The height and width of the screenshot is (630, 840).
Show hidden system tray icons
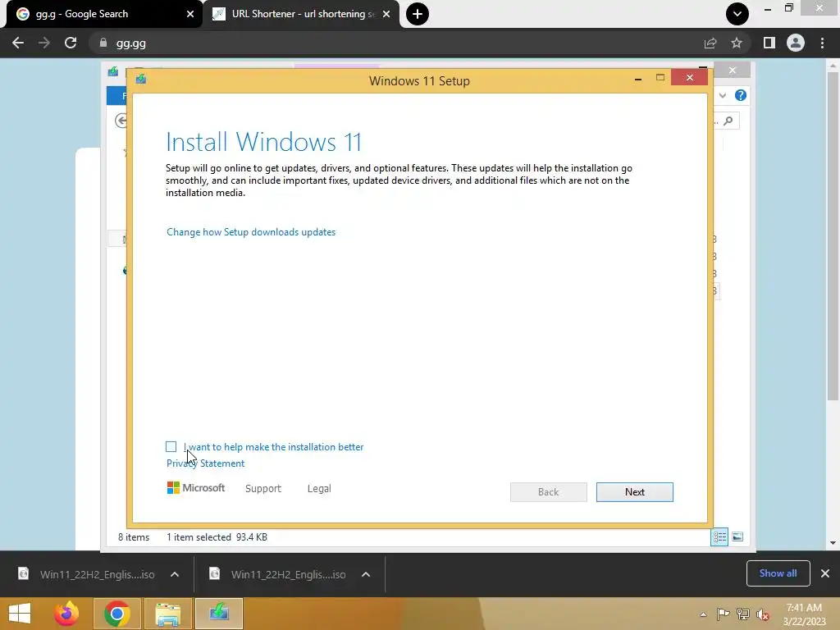[x=703, y=614]
